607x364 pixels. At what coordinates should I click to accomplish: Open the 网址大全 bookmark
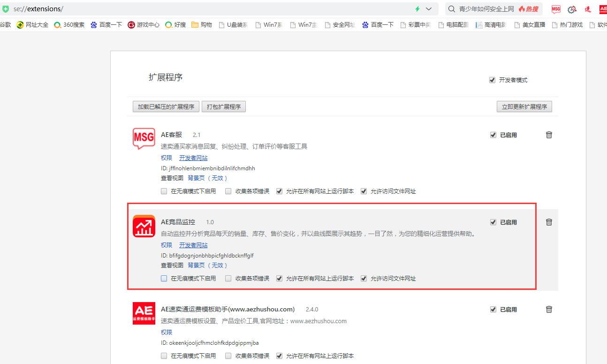pyautogui.click(x=33, y=25)
